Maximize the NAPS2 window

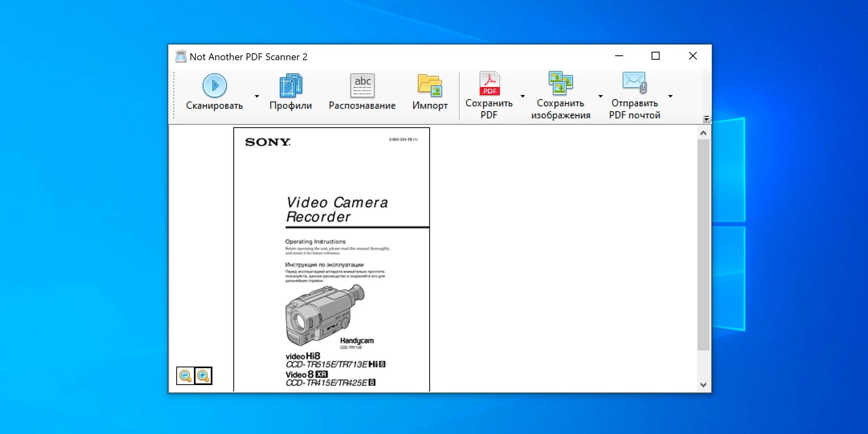tap(656, 56)
